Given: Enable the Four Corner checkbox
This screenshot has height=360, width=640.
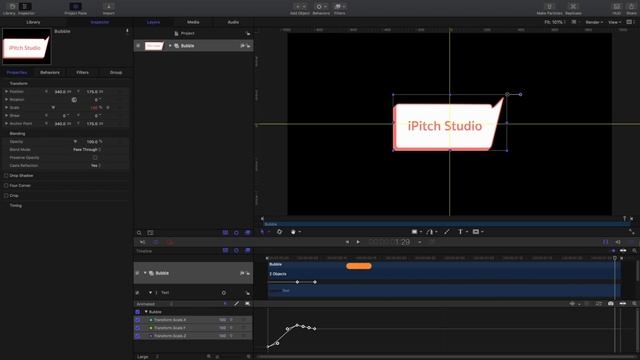Looking at the screenshot, I should coord(6,185).
